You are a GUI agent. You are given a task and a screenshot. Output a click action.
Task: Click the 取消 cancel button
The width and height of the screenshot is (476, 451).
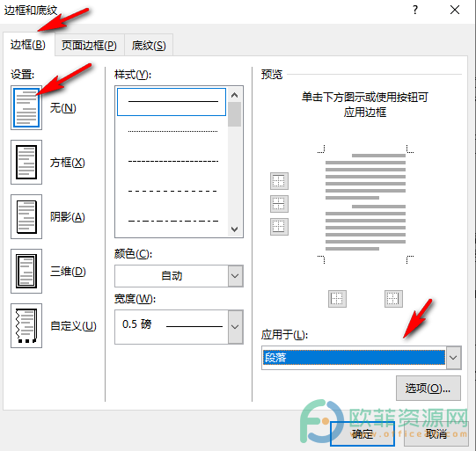point(436,433)
